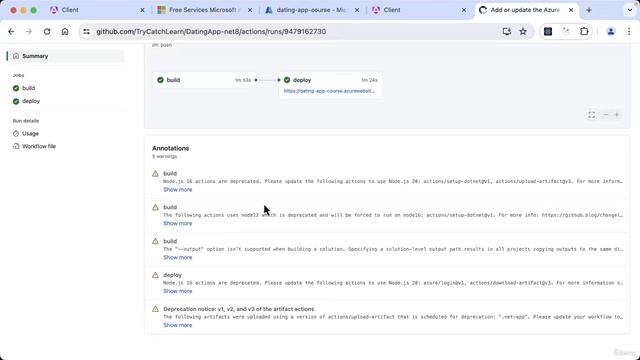The width and height of the screenshot is (640, 360).
Task: Open the browser home page icon
Action: [x=65, y=31]
